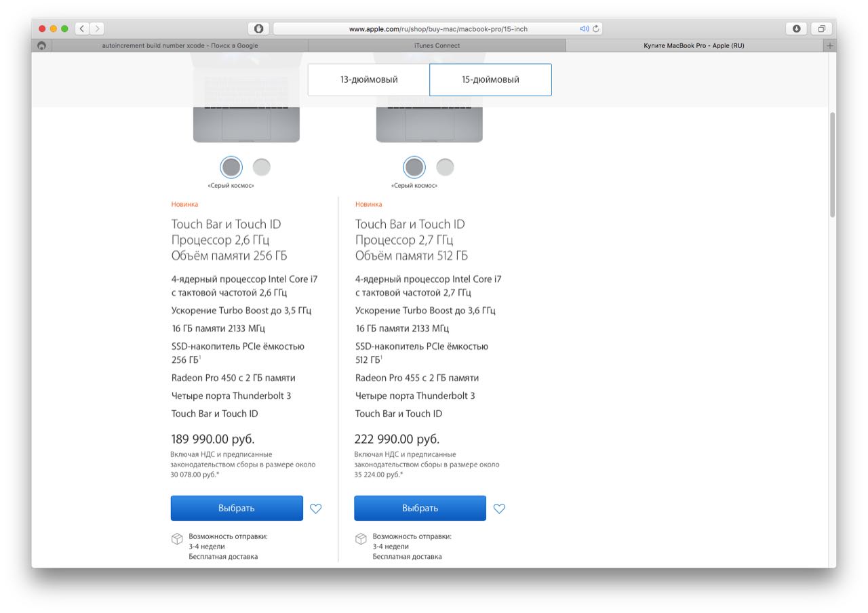The image size is (868, 613).
Task: Click Четыре порта Thunderbolt 3 in the 256 ГБ column
Action: click(x=231, y=395)
